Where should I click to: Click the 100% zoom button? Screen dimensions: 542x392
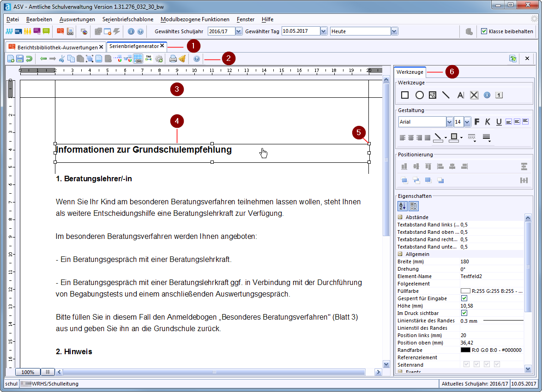(28, 372)
